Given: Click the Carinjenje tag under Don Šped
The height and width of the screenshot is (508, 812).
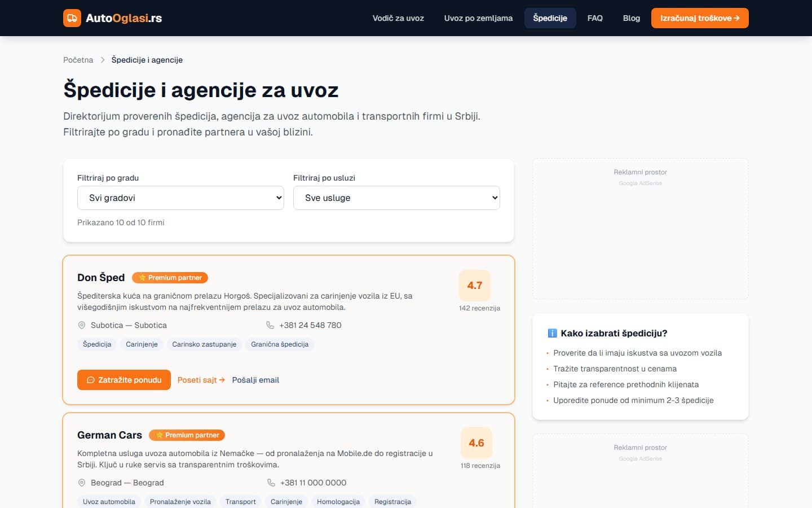Looking at the screenshot, I should pyautogui.click(x=142, y=344).
